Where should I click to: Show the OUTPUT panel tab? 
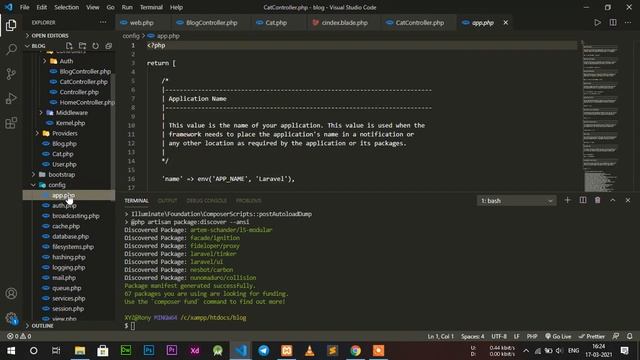pyautogui.click(x=167, y=201)
